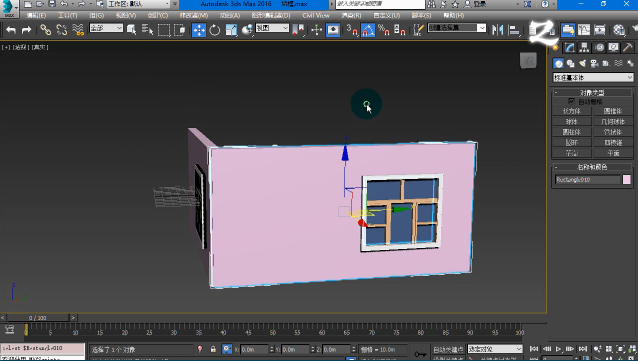Toggle the AutoGrid checkbox
Viewport: 638px width, 361px height.
coord(571,101)
